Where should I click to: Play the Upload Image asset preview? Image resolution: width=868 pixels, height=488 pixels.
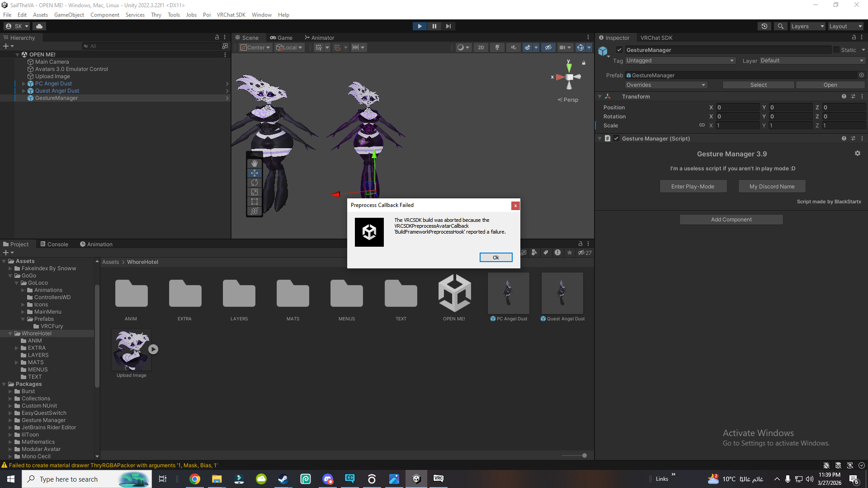pyautogui.click(x=153, y=349)
